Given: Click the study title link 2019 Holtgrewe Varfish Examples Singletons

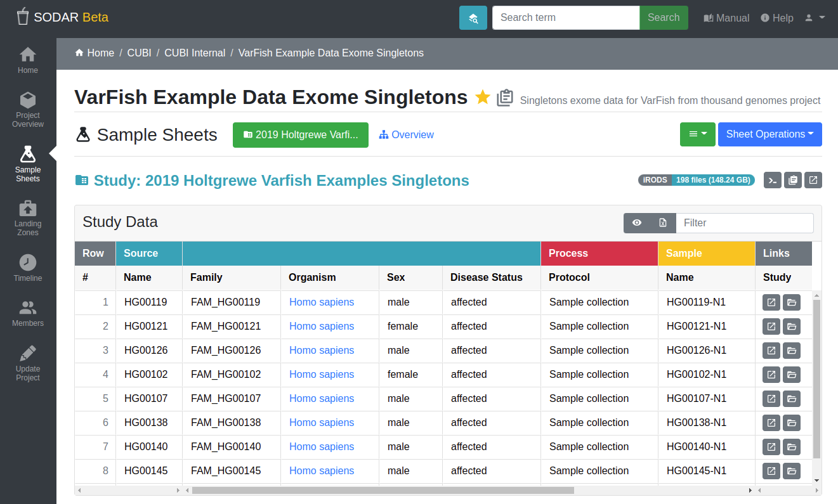Looking at the screenshot, I should (281, 181).
